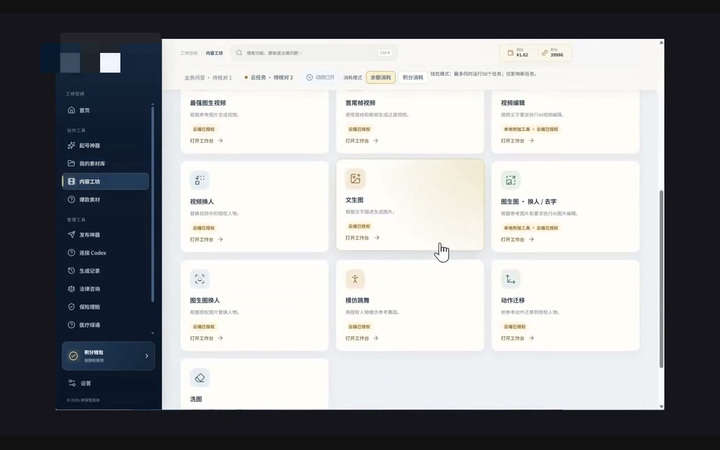Click the 连接 Codex sidebar icon
Viewport: 720px width, 450px height.
coord(71,253)
